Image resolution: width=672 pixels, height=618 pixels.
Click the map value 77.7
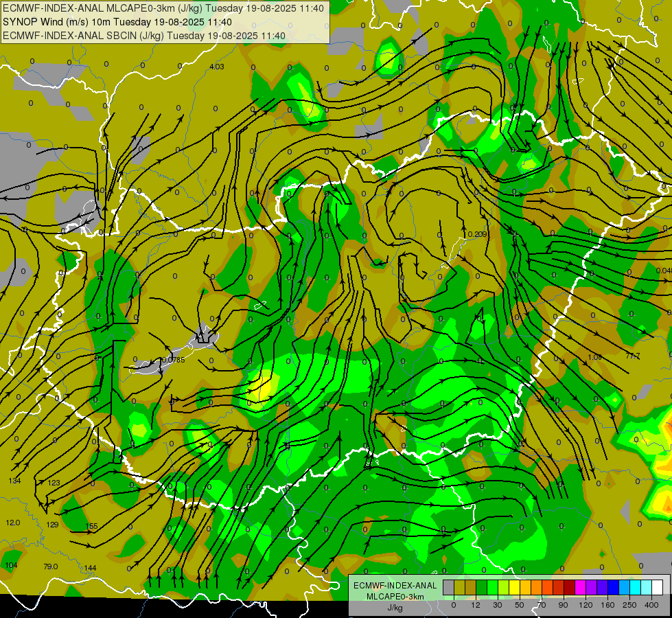click(x=633, y=356)
